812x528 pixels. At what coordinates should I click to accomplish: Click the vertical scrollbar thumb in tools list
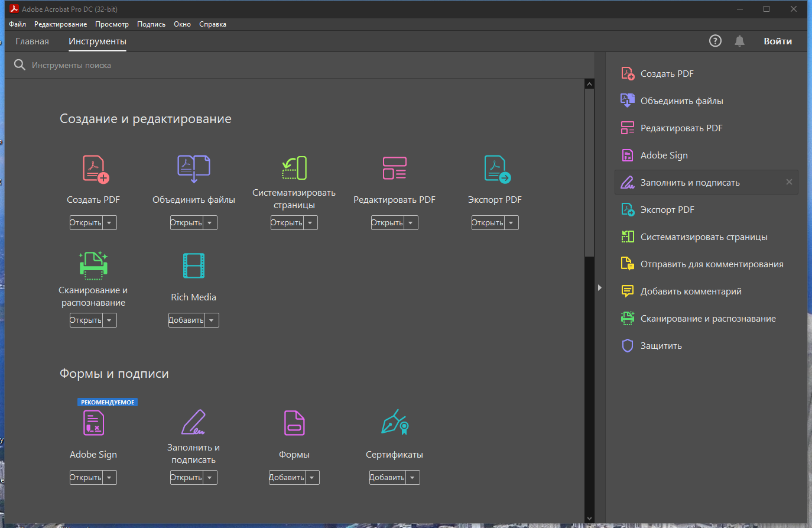[589, 173]
